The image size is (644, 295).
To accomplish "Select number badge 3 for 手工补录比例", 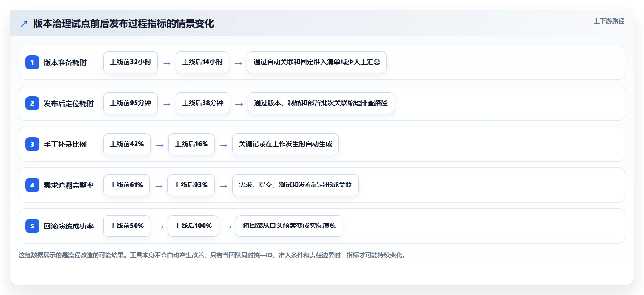I will click(32, 144).
